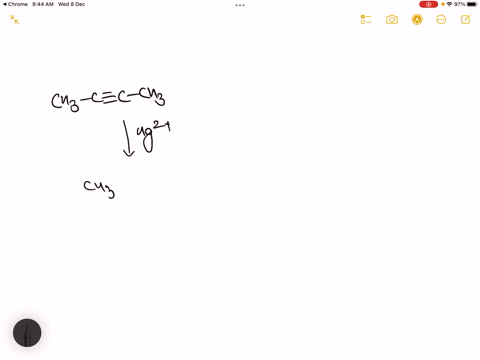Create a new note
480x360 pixels.
(466, 20)
